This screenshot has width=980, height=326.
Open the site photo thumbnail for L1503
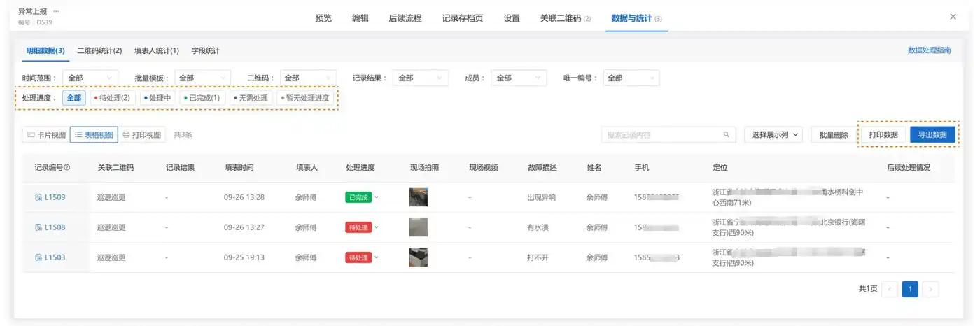tap(419, 257)
